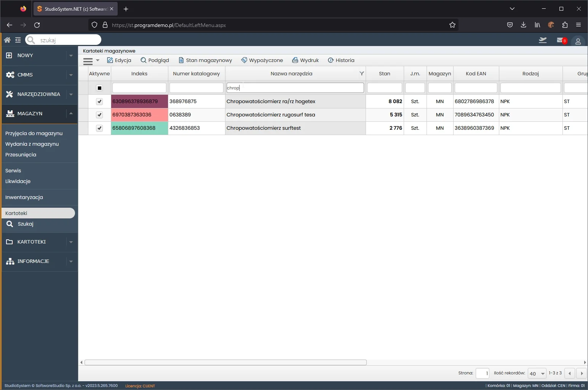Toggle Aktywne checkbox for Chropowatościomierz surftest
Viewport: 588px width, 390px height.
(x=99, y=128)
